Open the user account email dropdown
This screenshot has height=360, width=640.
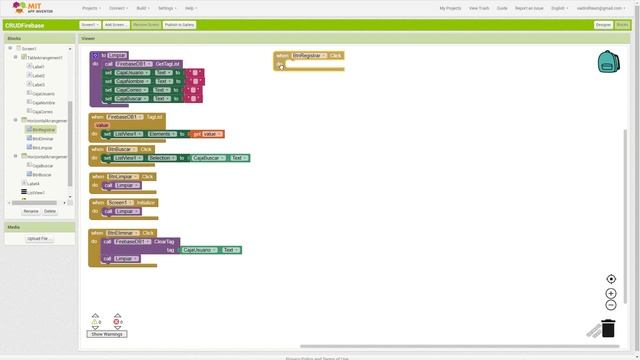pos(600,8)
